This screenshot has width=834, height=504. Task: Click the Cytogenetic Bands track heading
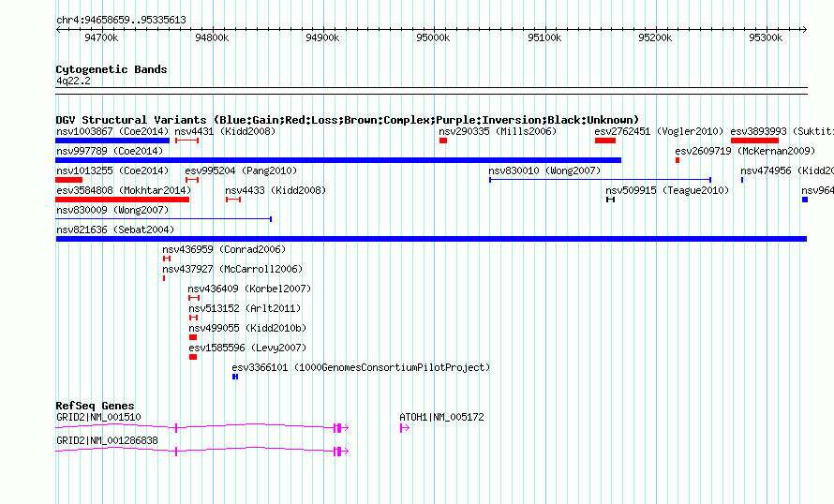[x=112, y=69]
